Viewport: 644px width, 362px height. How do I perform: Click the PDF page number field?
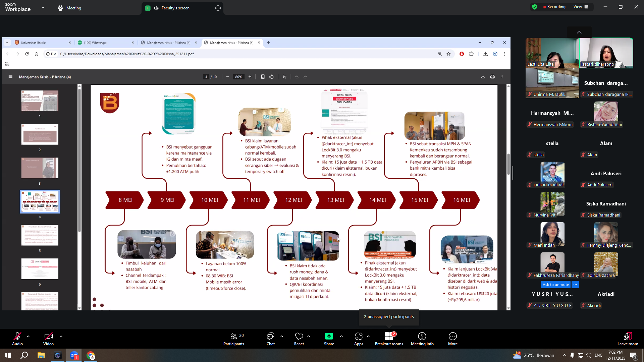[x=206, y=77]
